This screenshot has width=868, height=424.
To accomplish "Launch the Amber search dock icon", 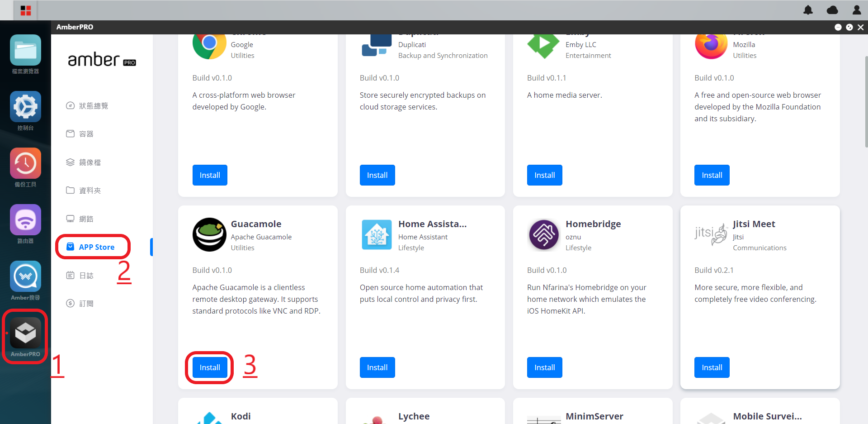I will (x=25, y=276).
